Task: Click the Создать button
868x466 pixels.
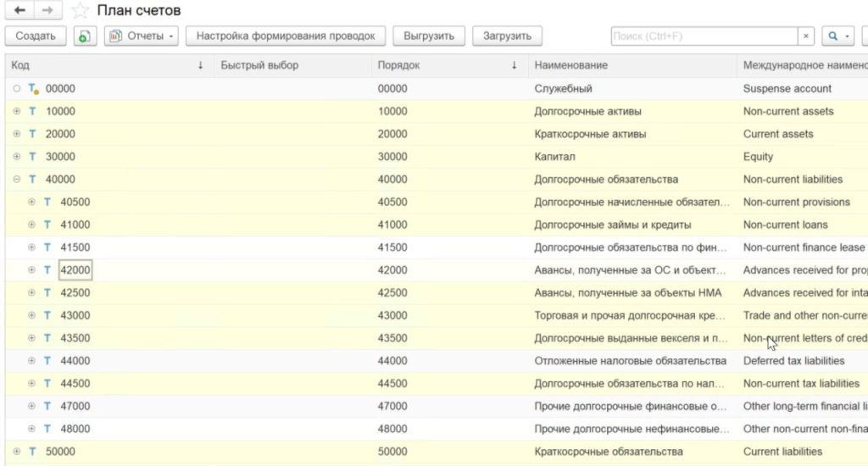Action: tap(36, 36)
